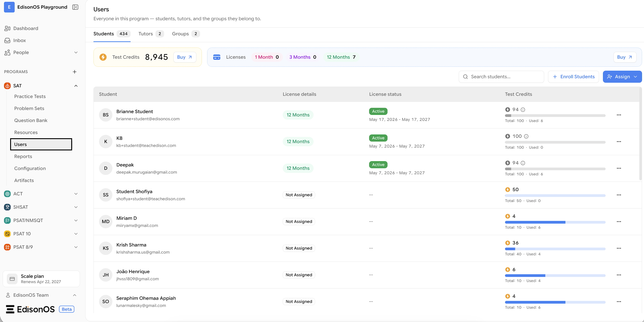Open more options for KB
This screenshot has width=644, height=322.
(x=619, y=142)
